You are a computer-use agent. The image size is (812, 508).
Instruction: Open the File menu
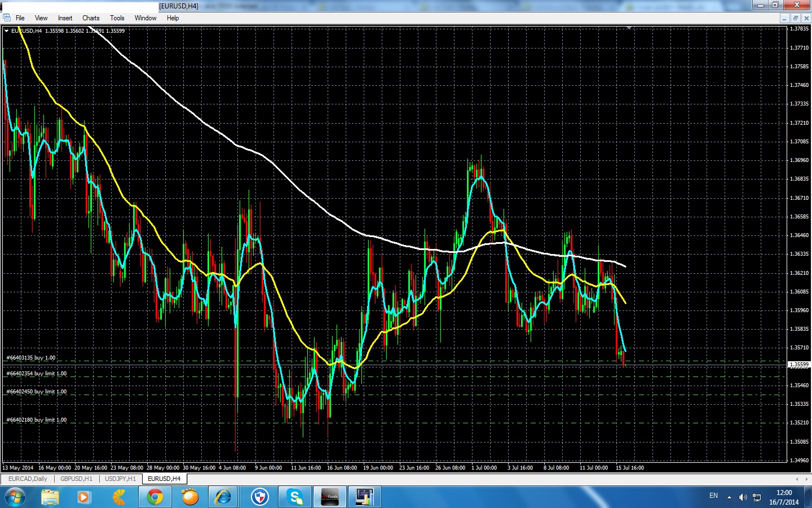click(x=20, y=18)
